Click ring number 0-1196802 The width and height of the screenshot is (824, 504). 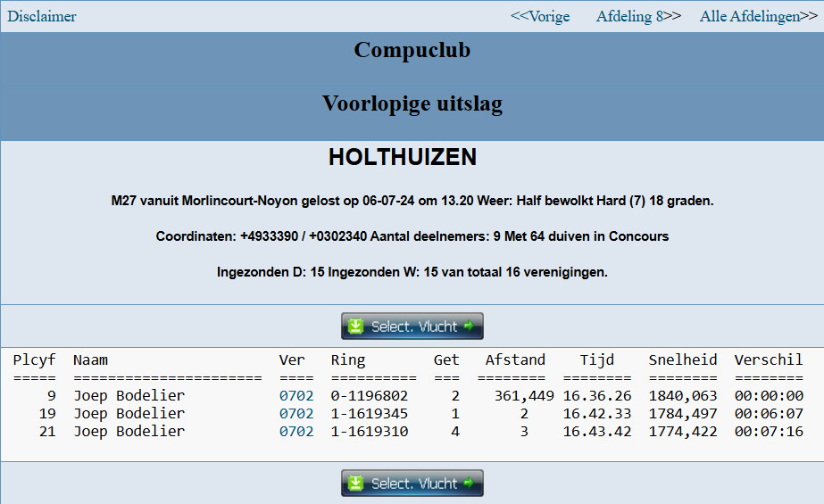tap(370, 396)
